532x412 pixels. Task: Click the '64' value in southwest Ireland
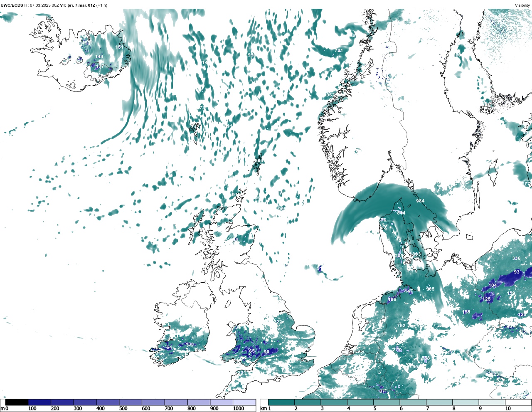click(x=169, y=347)
